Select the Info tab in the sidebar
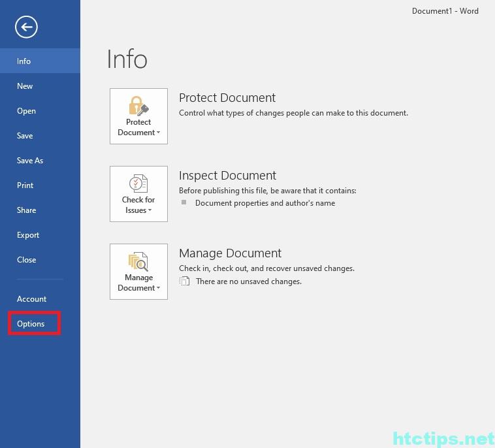The image size is (495, 448). [x=24, y=61]
